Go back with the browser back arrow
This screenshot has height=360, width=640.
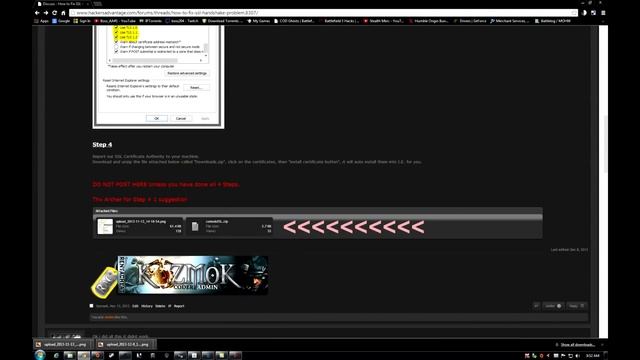[x=37, y=13]
